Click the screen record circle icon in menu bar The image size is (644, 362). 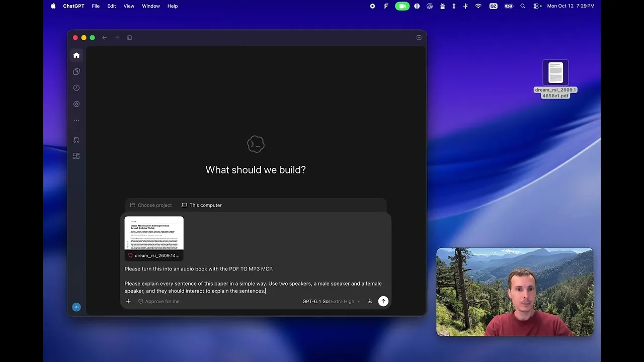point(372,6)
